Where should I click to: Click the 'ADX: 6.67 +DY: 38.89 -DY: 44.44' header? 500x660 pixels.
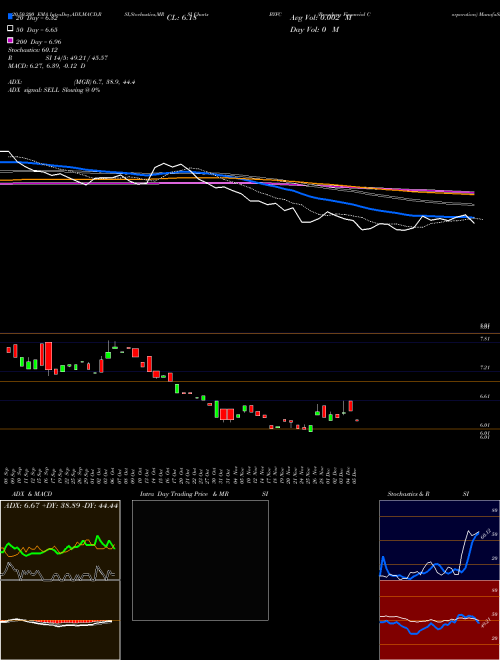pos(61,506)
